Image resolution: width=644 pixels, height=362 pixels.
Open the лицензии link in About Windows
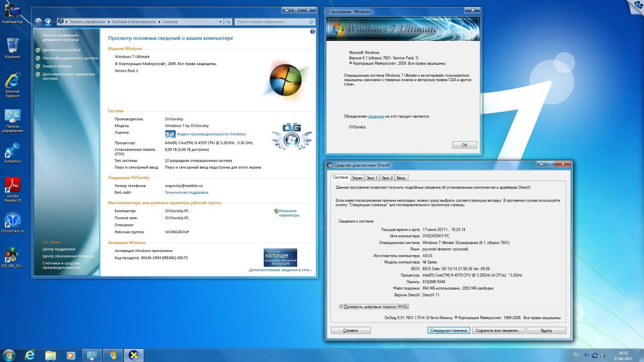tap(376, 116)
